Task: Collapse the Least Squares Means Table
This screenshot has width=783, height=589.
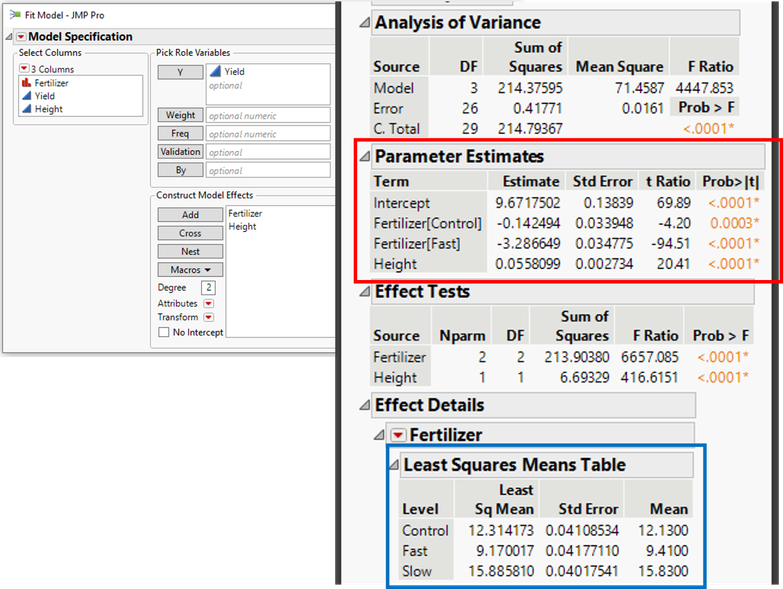Action: coord(394,465)
